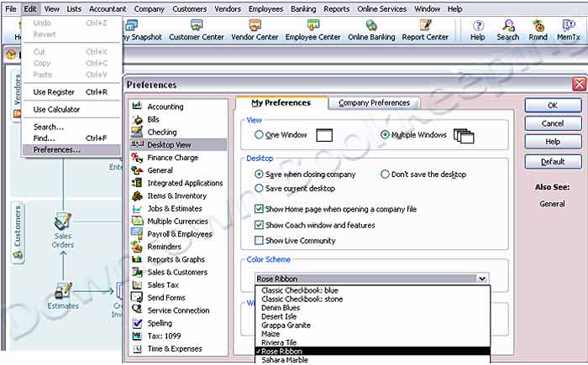Click the MemTx toolbar icon
This screenshot has width=588, height=365.
click(x=569, y=30)
